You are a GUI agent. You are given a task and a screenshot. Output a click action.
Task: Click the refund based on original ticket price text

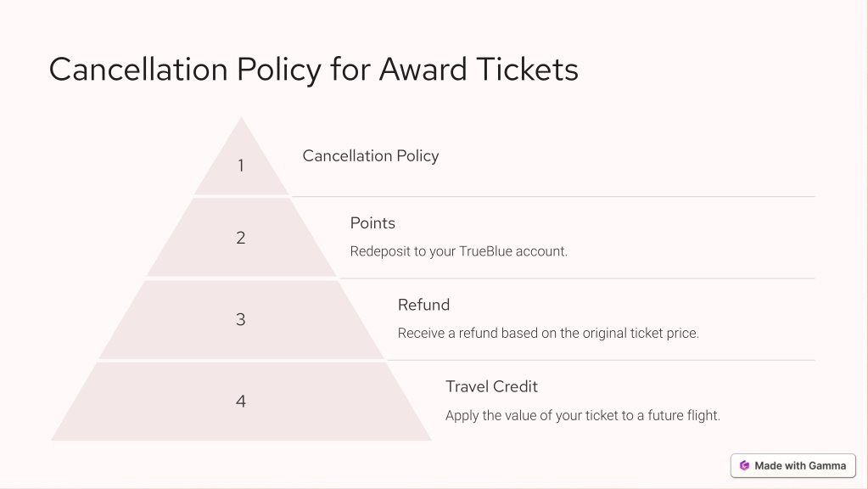[x=549, y=334]
